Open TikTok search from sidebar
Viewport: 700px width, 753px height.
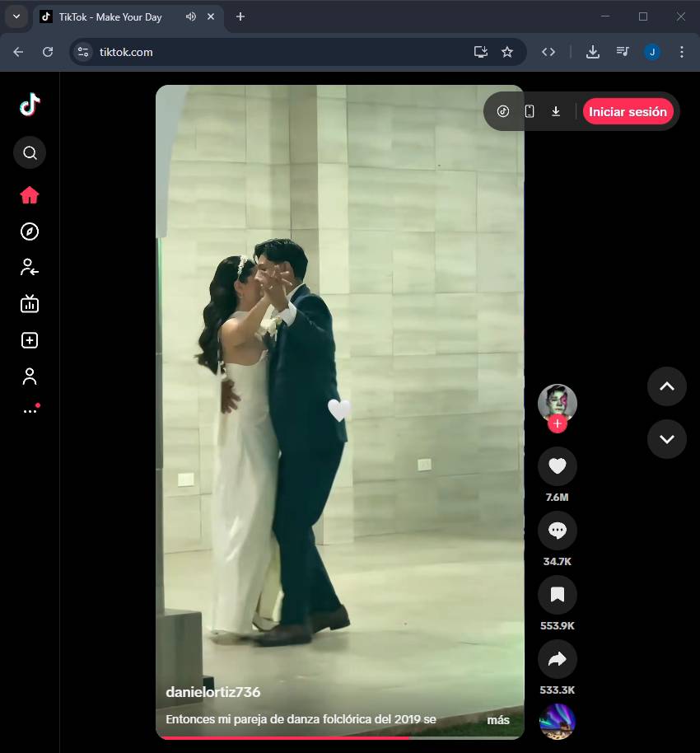pos(30,152)
